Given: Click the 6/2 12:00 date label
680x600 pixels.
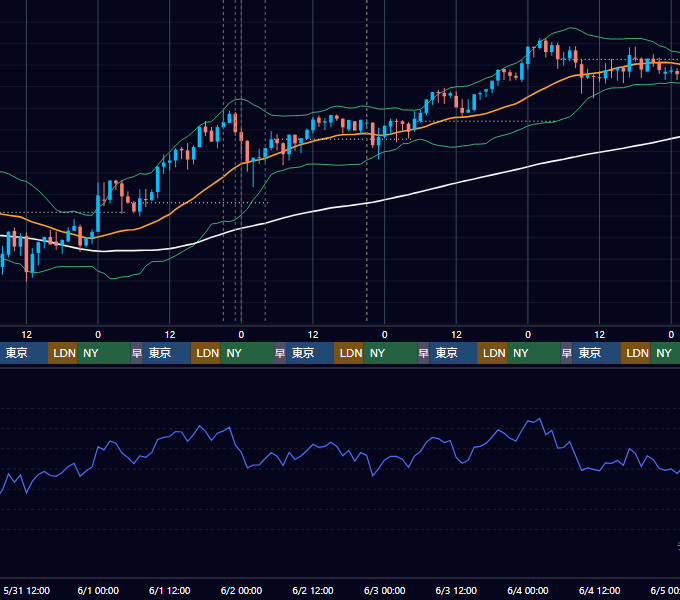Looking at the screenshot, I should coord(313,590).
